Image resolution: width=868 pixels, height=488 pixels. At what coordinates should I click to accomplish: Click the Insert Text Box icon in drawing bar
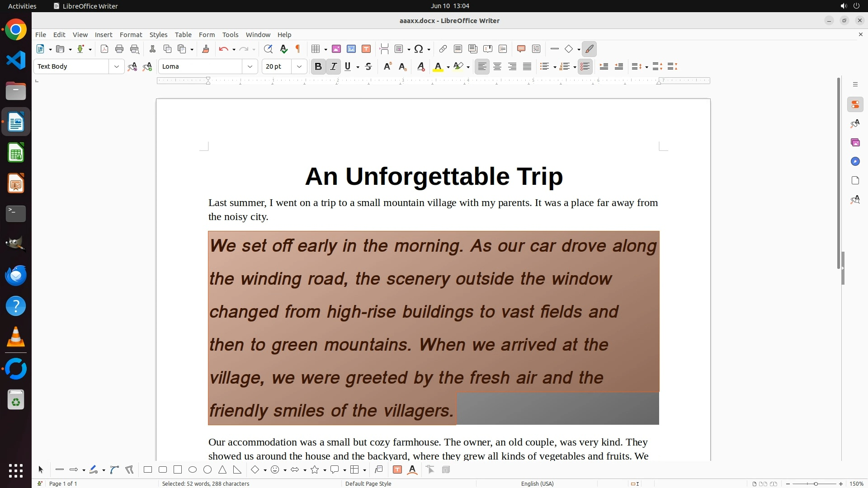coord(397,470)
